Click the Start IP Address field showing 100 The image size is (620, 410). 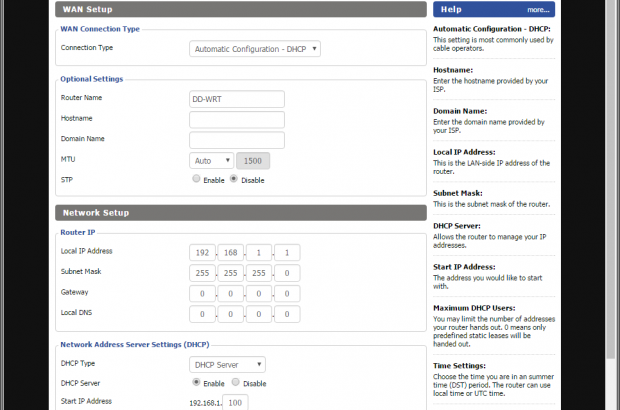click(x=235, y=402)
